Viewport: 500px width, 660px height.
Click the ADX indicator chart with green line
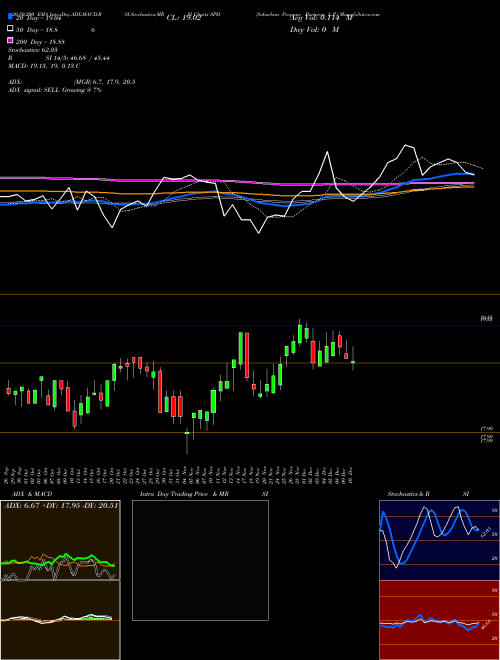pyautogui.click(x=60, y=540)
